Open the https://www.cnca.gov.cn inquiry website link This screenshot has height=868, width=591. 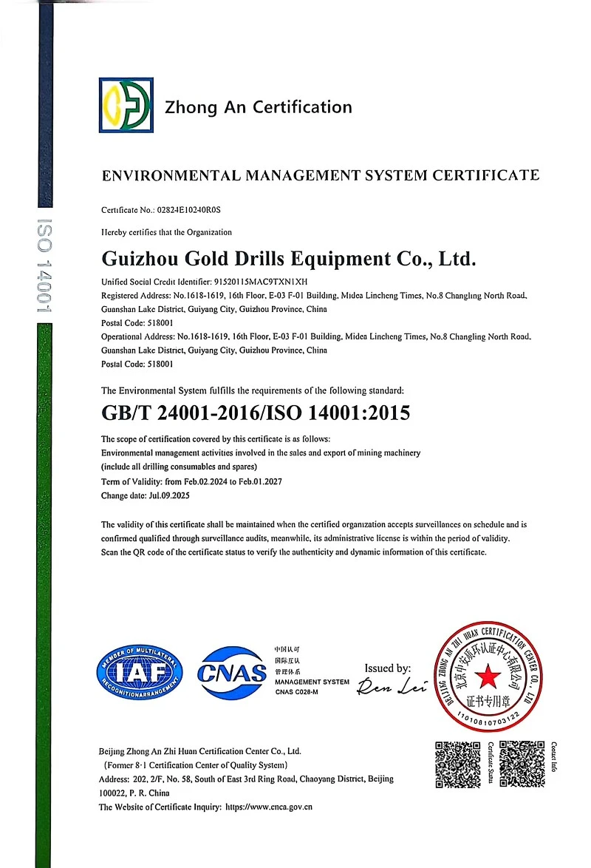coord(269,807)
